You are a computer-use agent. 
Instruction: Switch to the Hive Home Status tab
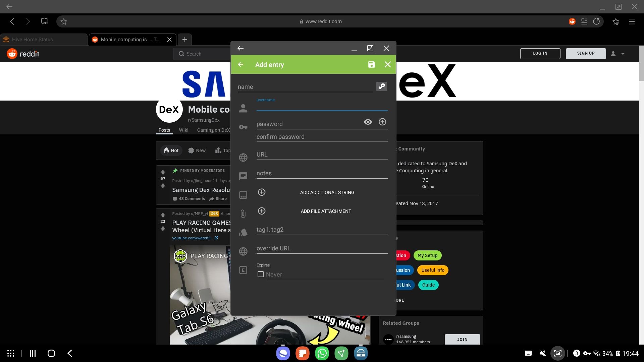pos(33,39)
